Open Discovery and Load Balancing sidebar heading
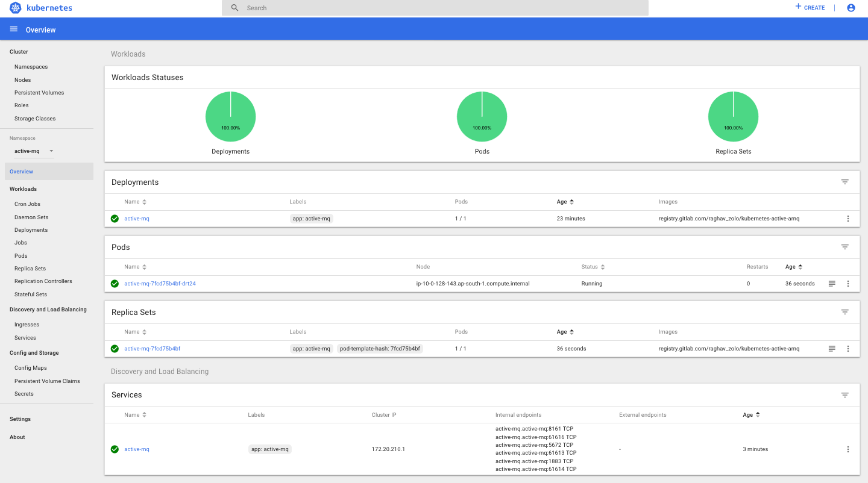The height and width of the screenshot is (483, 868). coord(48,310)
